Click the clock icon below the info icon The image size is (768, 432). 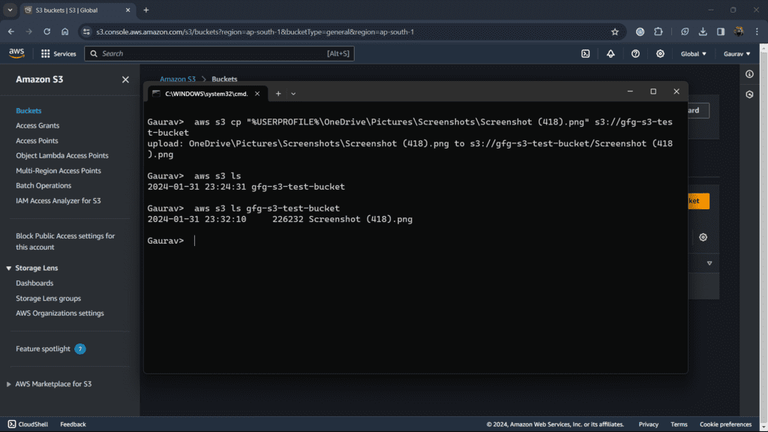[749, 95]
